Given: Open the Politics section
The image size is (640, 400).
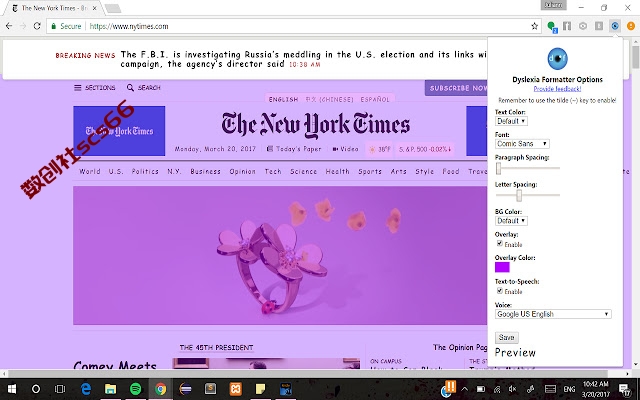Looking at the screenshot, I should pyautogui.click(x=145, y=171).
